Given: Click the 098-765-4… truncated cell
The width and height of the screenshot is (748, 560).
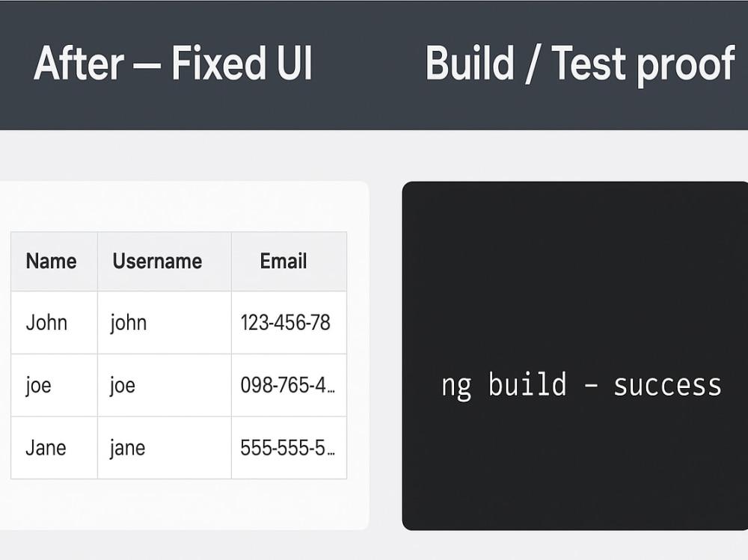Looking at the screenshot, I should [289, 385].
